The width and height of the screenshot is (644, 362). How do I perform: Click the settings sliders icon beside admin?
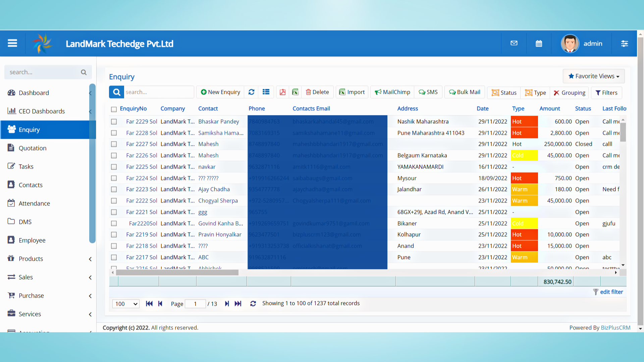(x=624, y=44)
